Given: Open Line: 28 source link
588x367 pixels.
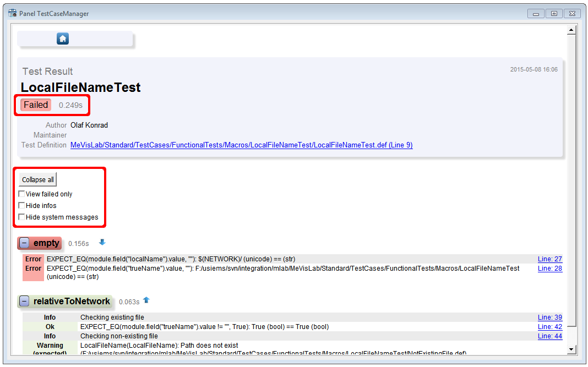Looking at the screenshot, I should click(549, 269).
